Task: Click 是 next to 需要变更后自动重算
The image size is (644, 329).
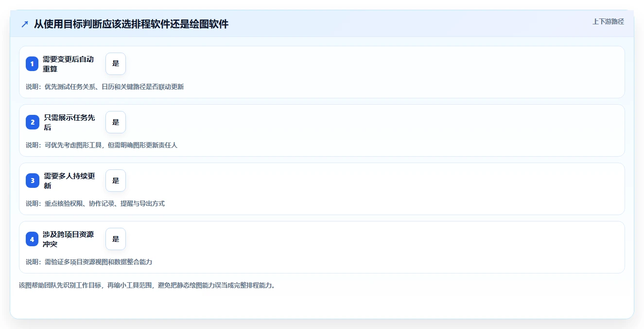Action: 116,64
